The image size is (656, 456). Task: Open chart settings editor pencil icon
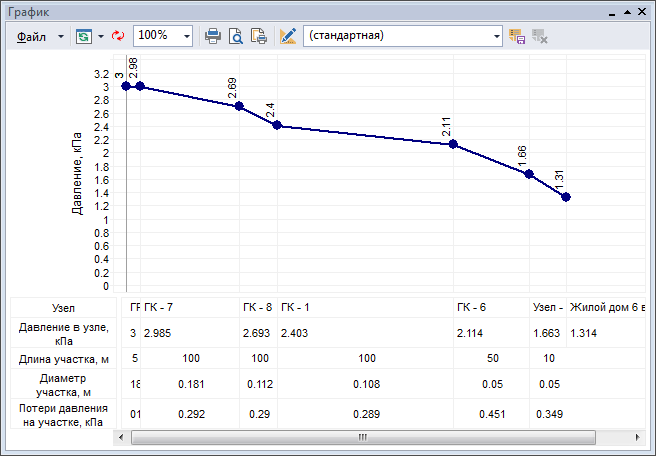[x=288, y=35]
